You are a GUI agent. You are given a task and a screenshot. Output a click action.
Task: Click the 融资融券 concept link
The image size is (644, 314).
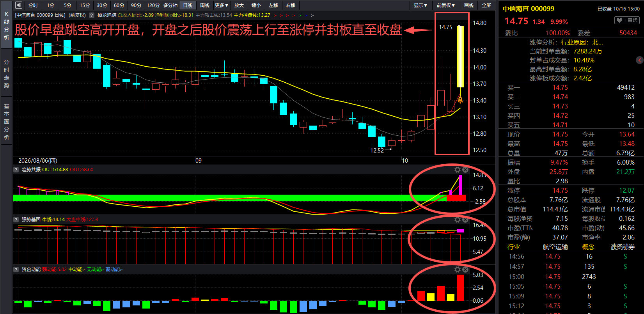click(623, 247)
